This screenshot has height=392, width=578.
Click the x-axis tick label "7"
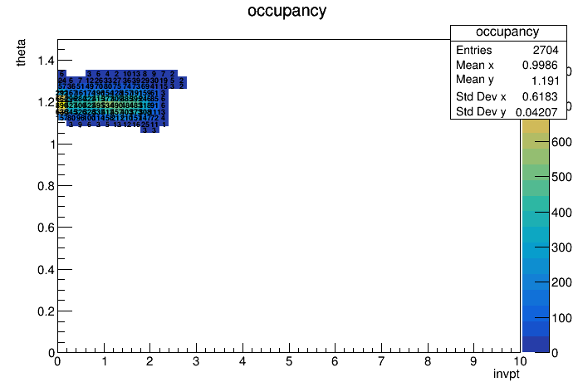pyautogui.click(x=381, y=361)
